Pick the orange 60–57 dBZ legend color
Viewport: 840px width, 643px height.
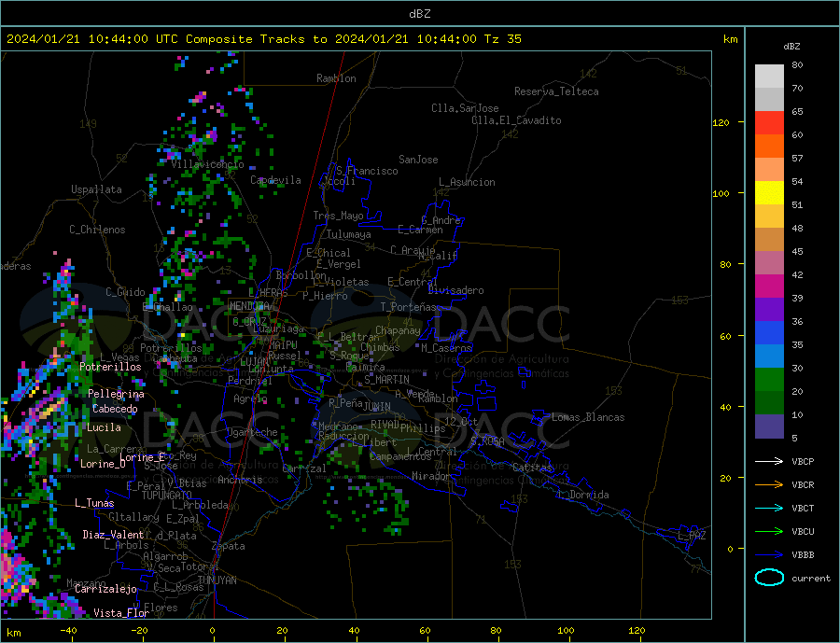(x=769, y=147)
